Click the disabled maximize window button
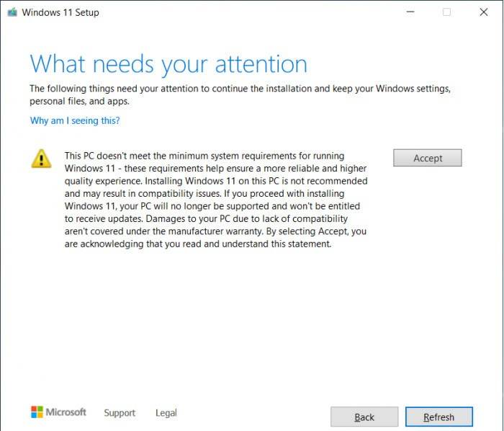Screen dimensions: 504x431 [x=446, y=12]
